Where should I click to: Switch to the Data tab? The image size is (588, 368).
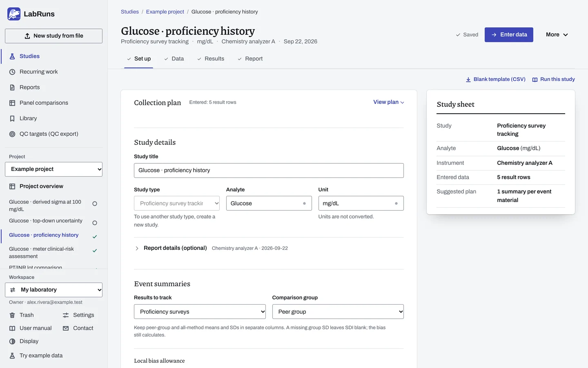coord(174,59)
